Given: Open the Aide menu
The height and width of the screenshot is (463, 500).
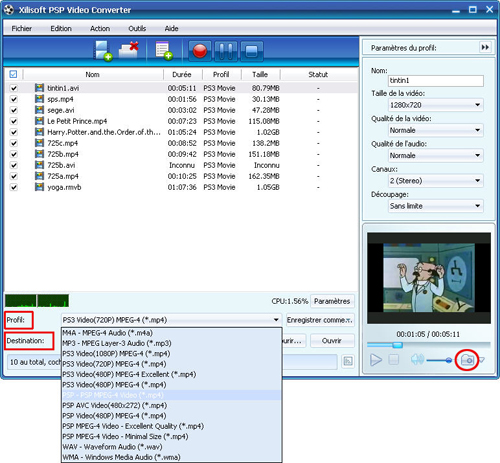Looking at the screenshot, I should click(171, 28).
